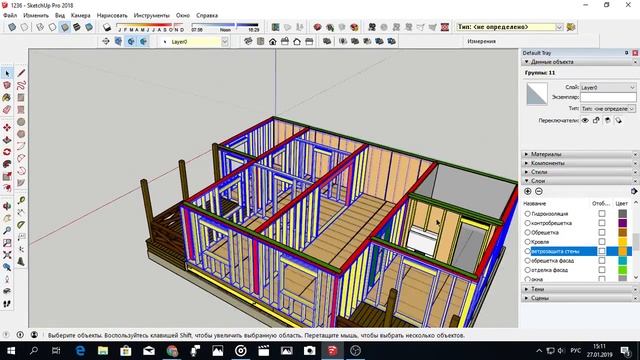Open the Тип classification dropdown in toolbar
The height and width of the screenshot is (360, 640).
coord(559,27)
